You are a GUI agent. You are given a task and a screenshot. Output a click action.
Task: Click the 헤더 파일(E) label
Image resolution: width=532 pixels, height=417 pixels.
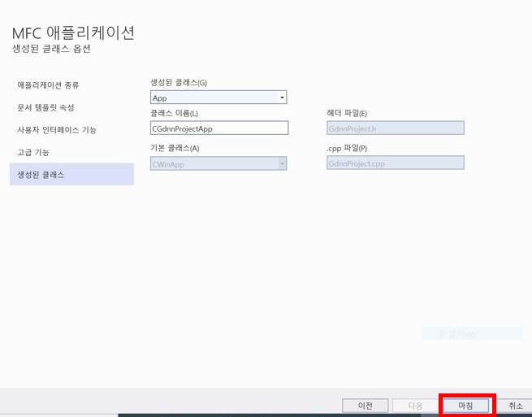(347, 113)
